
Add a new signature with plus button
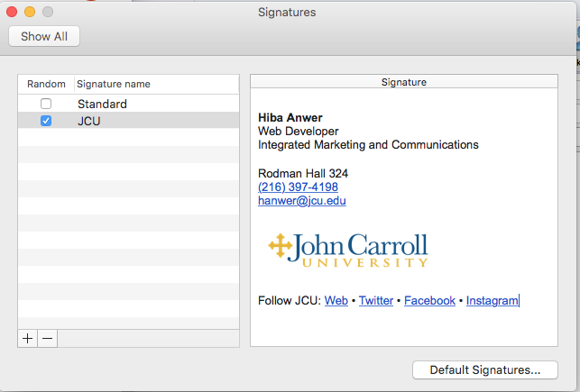point(27,339)
